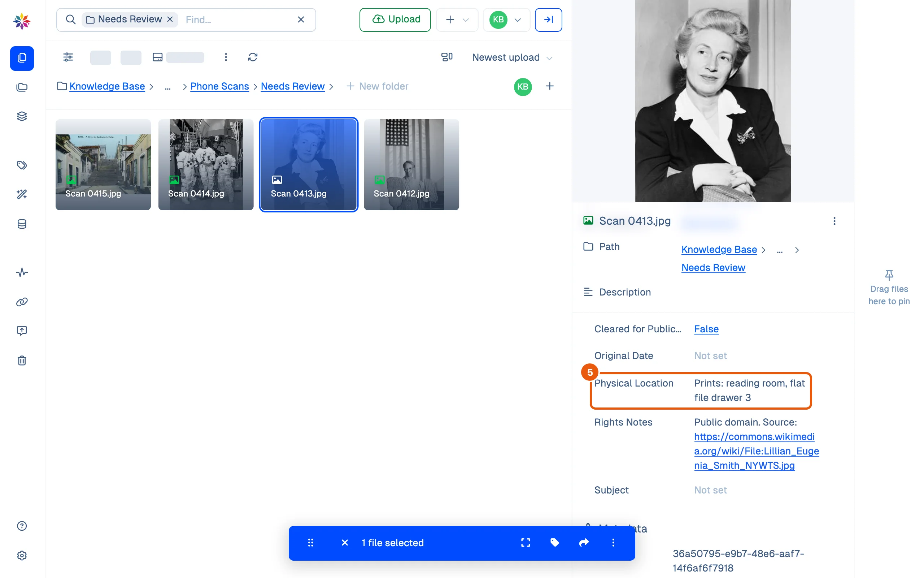Change the grid layout view icon
The width and height of the screenshot is (924, 578).
(447, 57)
